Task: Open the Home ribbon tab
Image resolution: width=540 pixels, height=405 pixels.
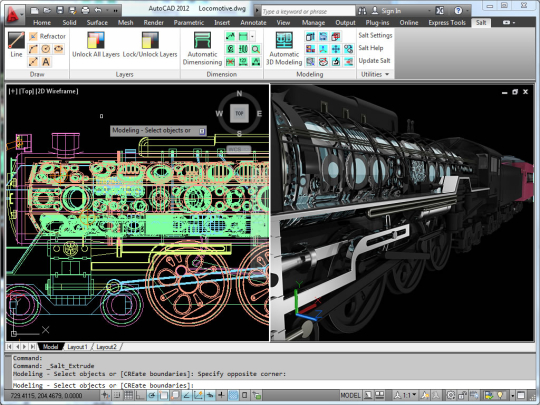Action: [x=42, y=22]
